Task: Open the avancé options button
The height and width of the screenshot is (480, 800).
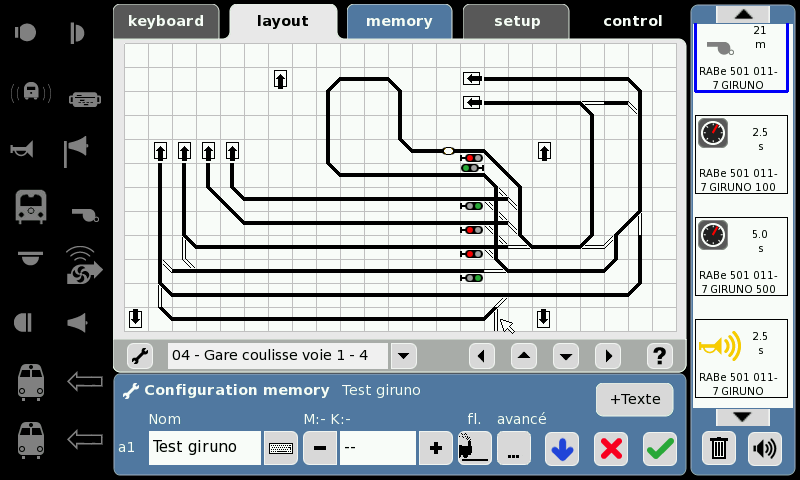Action: click(514, 449)
